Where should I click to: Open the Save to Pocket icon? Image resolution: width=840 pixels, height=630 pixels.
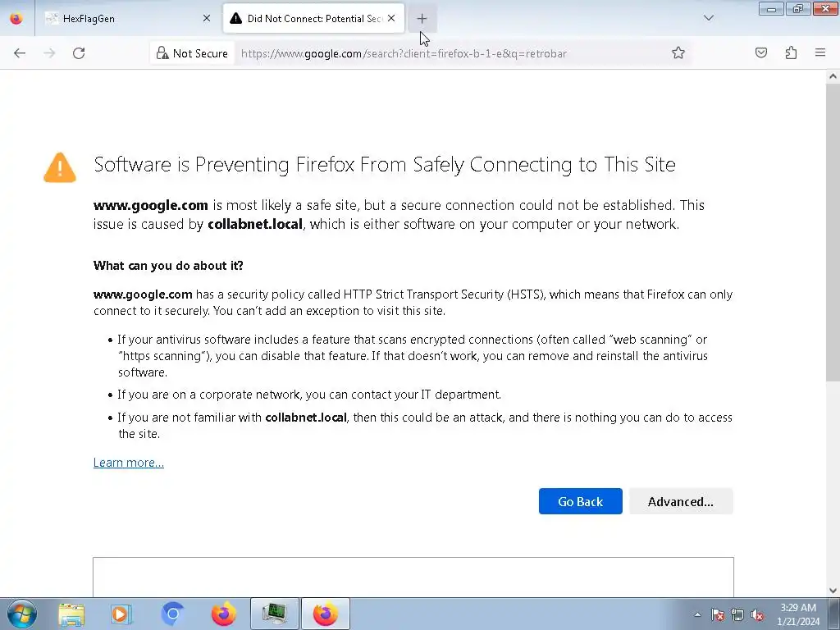click(x=761, y=53)
